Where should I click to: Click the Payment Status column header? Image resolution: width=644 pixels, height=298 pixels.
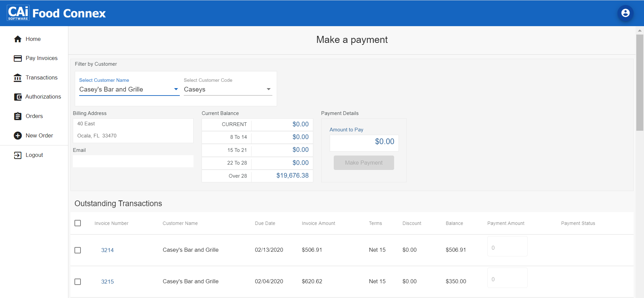[x=578, y=224]
